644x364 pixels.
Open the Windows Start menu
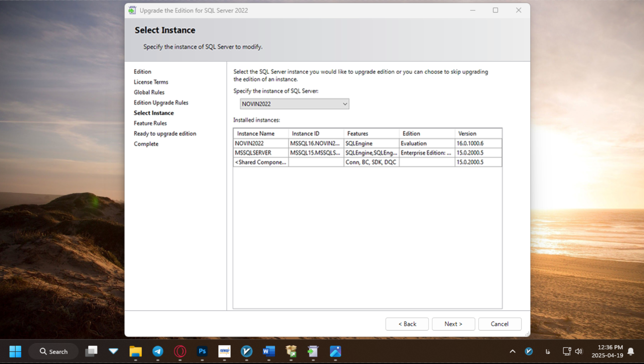pyautogui.click(x=15, y=352)
